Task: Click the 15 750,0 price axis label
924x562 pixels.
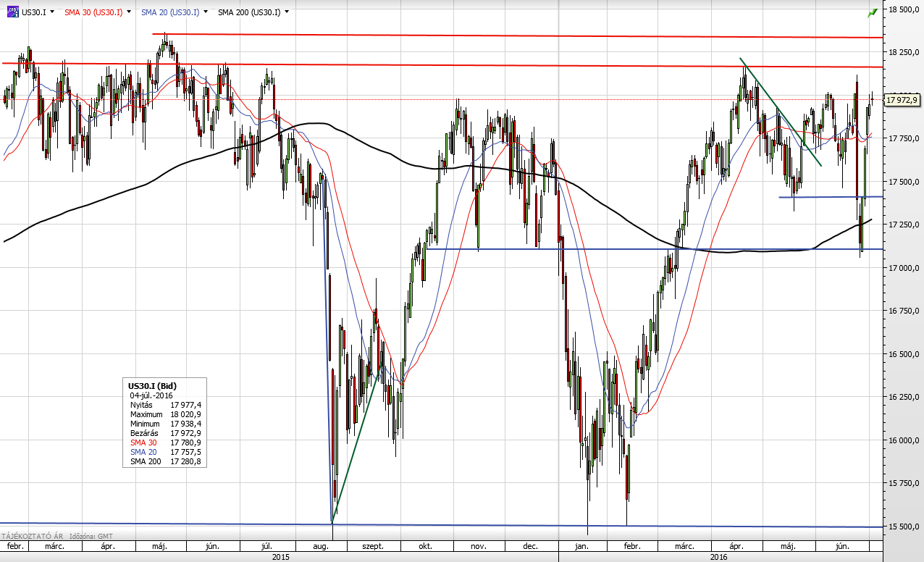Action: 904,483
